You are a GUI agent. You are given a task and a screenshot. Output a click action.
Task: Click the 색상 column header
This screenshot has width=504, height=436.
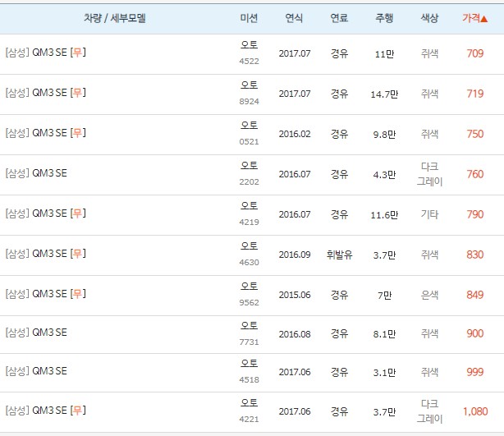click(x=430, y=18)
